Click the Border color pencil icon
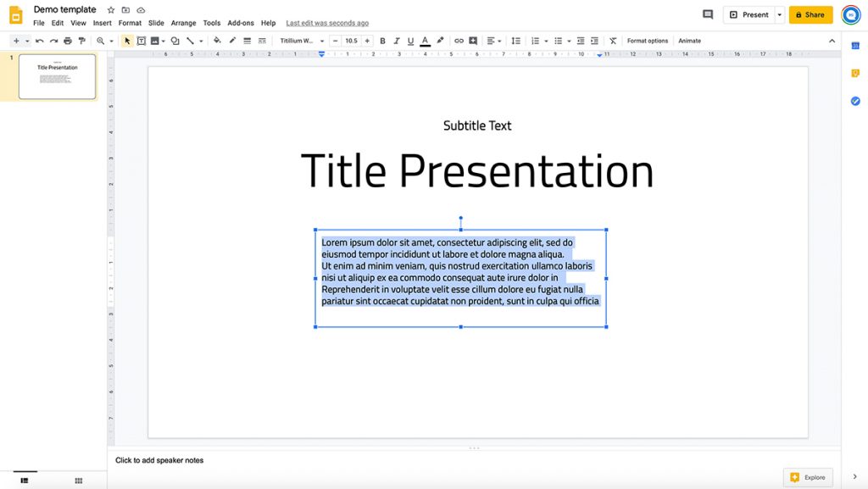868x489 pixels. (x=232, y=41)
